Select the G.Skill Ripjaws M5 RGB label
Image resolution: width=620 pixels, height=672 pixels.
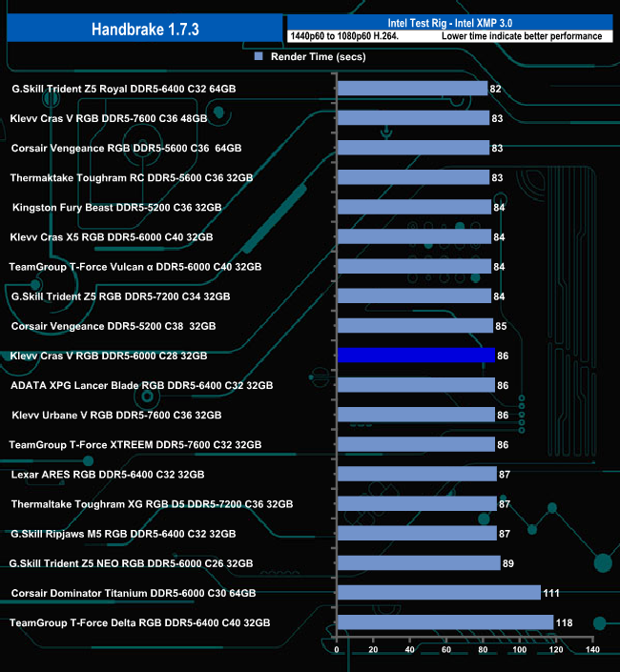point(123,534)
